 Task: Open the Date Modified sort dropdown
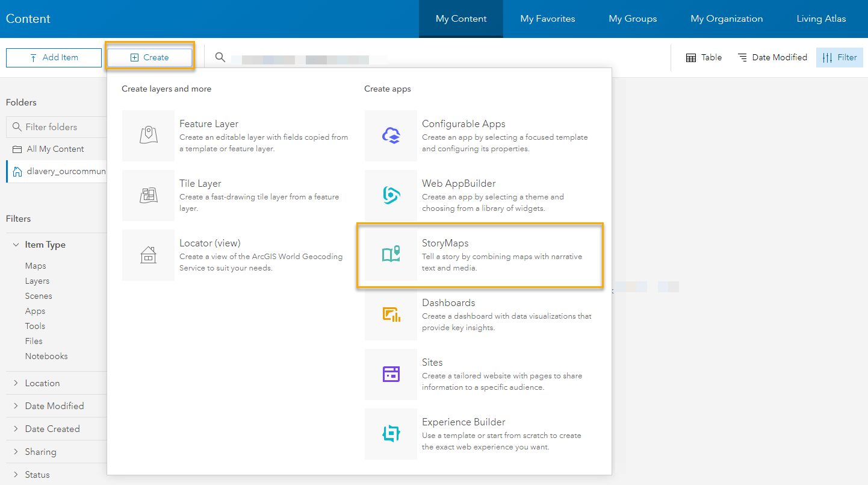click(772, 57)
